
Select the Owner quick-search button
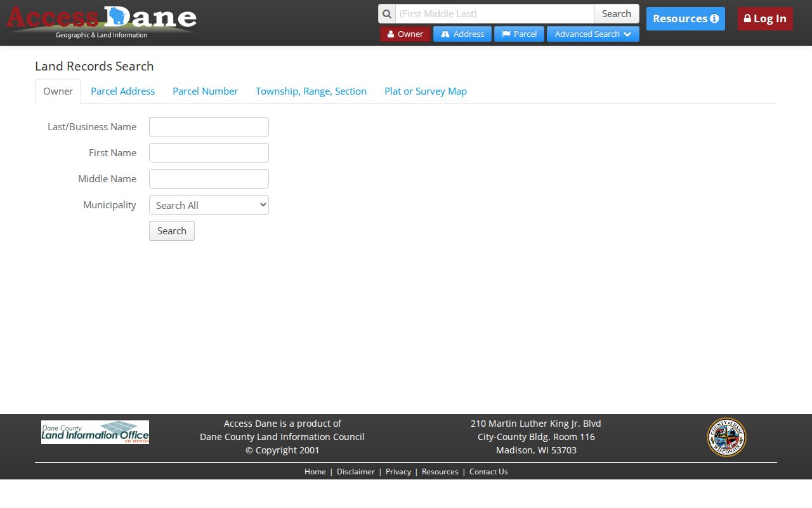coord(405,34)
